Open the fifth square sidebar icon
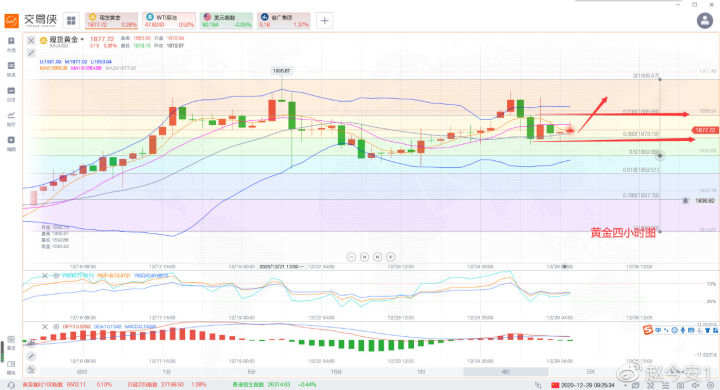The width and height of the screenshot is (720, 390). point(11,140)
